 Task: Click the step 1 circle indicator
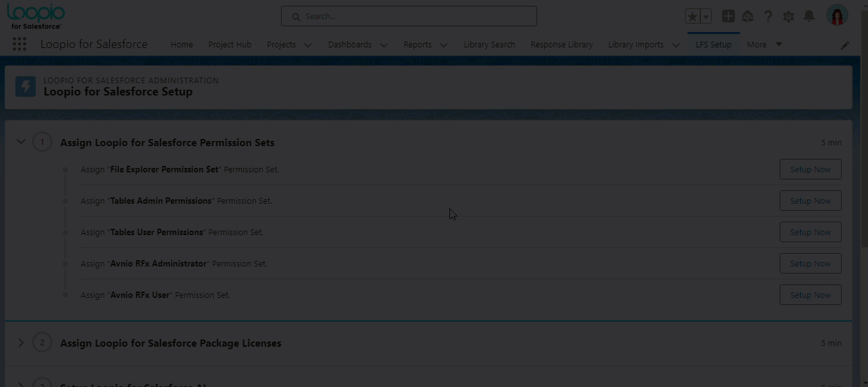pyautogui.click(x=42, y=142)
